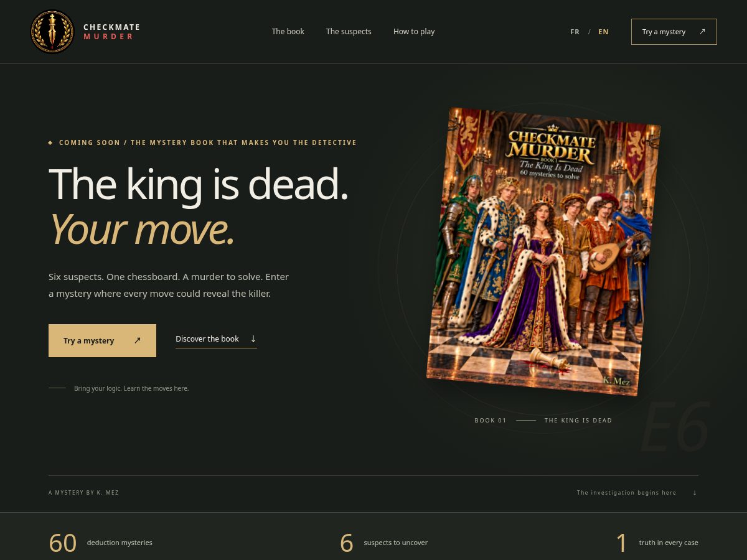The height and width of the screenshot is (560, 747).
Task: Click 'The investigation begins here' text
Action: [x=626, y=493]
